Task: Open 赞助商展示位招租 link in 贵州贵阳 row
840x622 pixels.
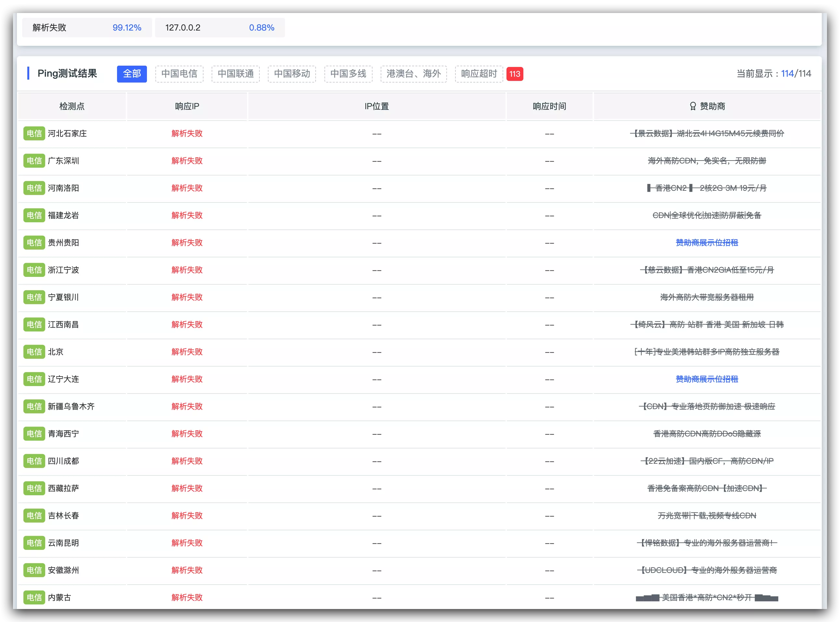Action: [707, 242]
